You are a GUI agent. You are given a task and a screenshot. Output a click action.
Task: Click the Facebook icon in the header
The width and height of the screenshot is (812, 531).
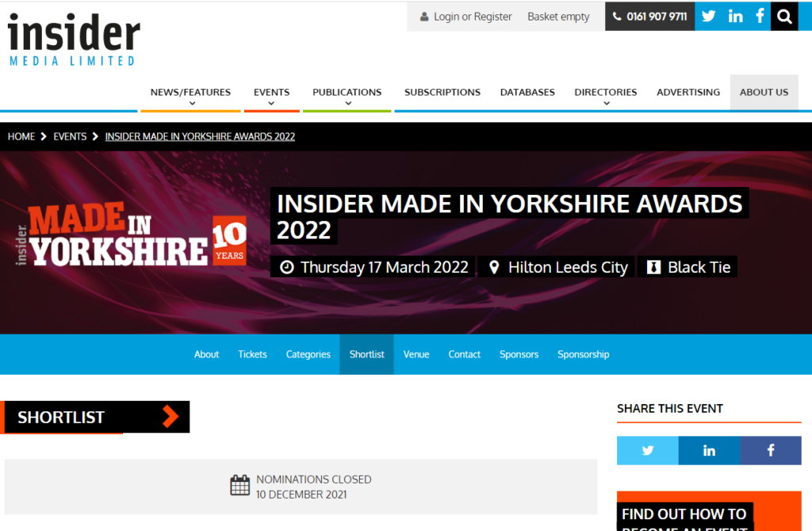[759, 16]
